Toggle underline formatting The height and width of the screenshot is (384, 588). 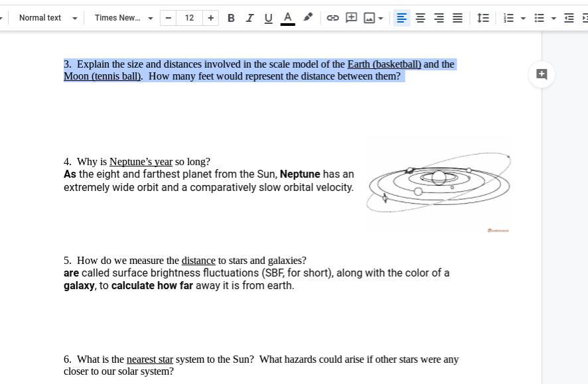268,18
